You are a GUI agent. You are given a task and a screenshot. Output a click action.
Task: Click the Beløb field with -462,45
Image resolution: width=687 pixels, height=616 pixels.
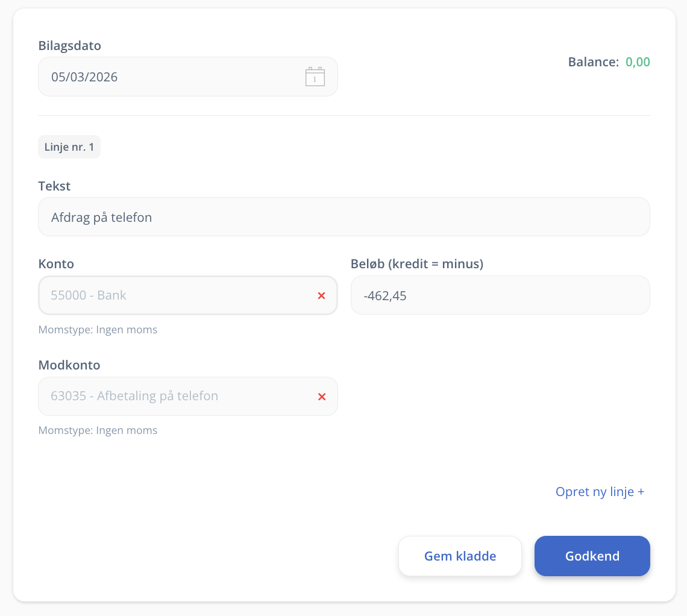500,295
